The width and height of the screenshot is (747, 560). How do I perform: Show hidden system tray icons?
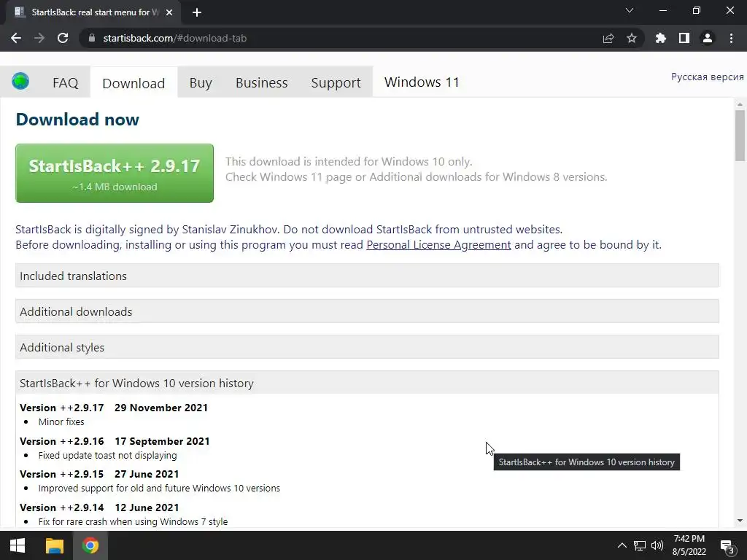[622, 545]
